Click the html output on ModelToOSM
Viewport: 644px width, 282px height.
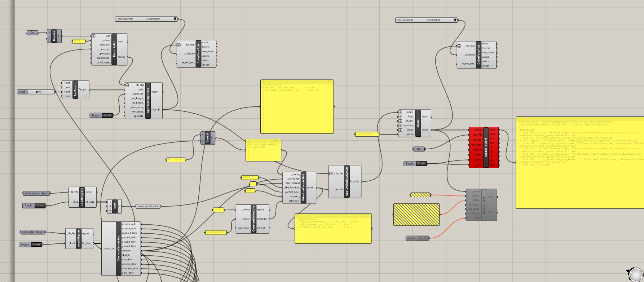point(492,165)
